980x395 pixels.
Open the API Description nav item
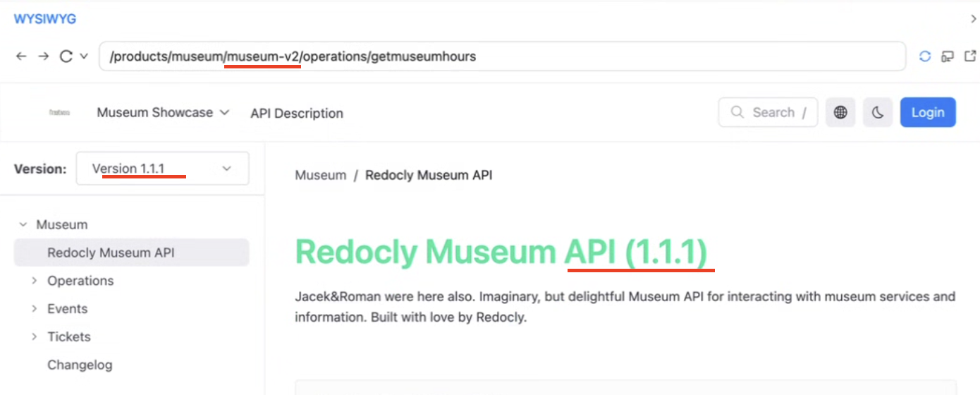(x=297, y=113)
